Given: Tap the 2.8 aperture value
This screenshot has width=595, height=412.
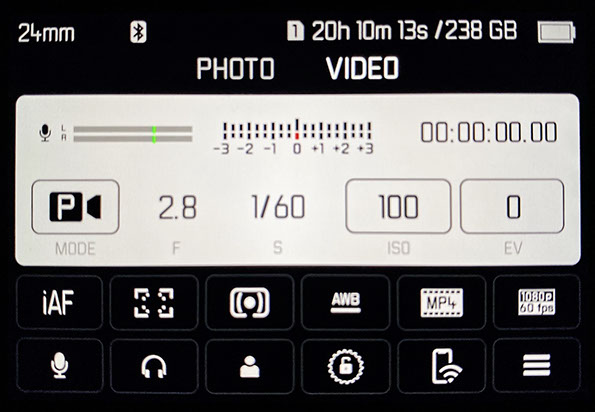Looking at the screenshot, I should click(x=178, y=208).
